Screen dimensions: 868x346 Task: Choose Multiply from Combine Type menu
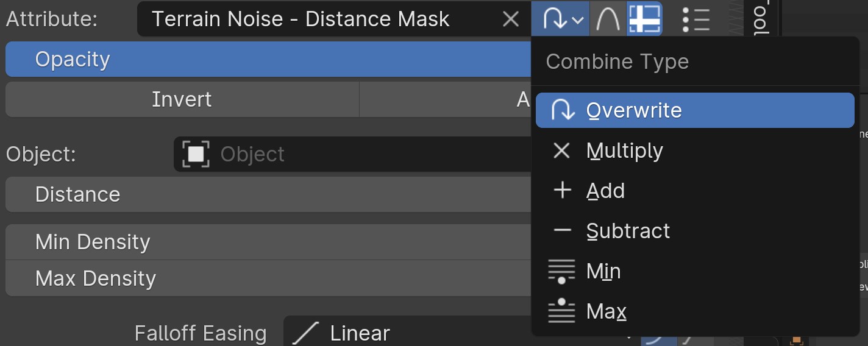[x=624, y=150]
